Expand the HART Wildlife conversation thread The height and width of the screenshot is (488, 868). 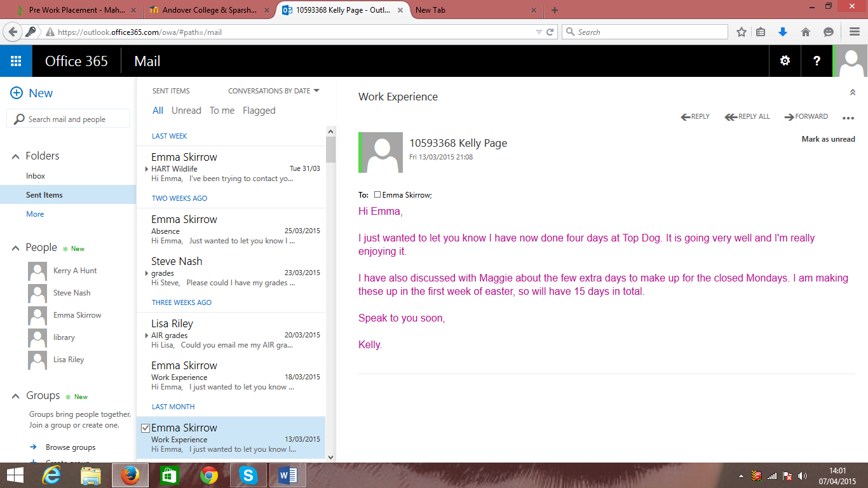(x=147, y=169)
